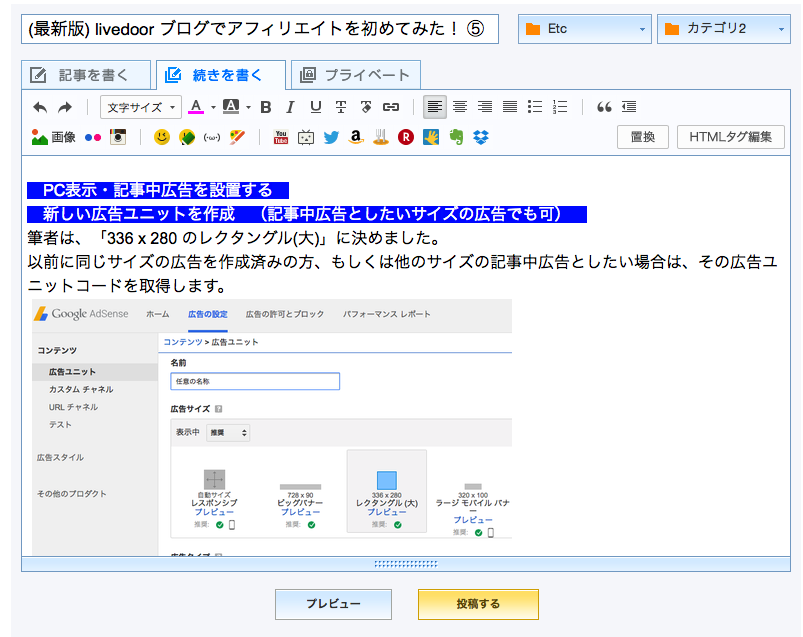Insert a Flickr photo
The width and height of the screenshot is (803, 637).
(93, 137)
